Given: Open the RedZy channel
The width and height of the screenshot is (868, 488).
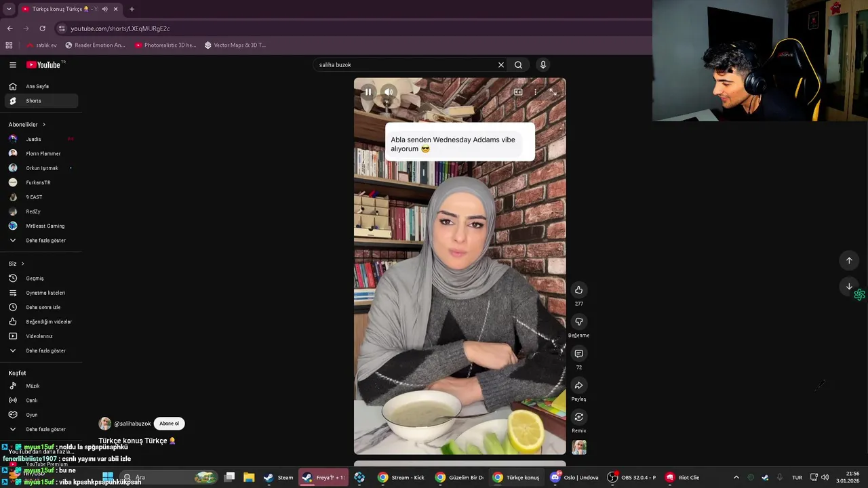Looking at the screenshot, I should tap(41, 211).
